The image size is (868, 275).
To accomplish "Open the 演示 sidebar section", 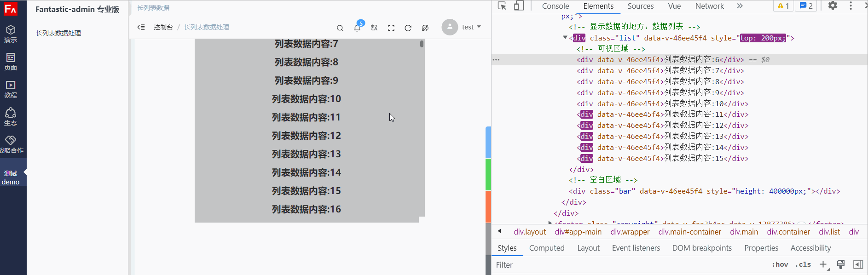I will click(11, 34).
